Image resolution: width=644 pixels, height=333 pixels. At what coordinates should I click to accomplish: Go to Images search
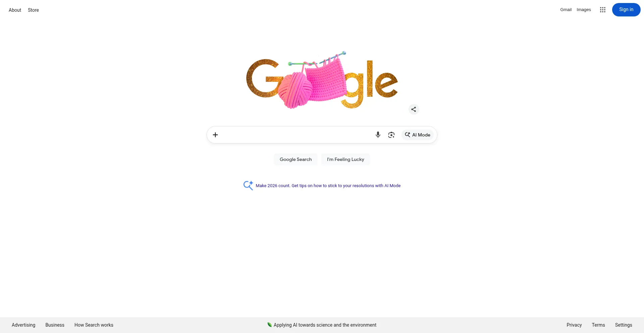[x=584, y=10]
